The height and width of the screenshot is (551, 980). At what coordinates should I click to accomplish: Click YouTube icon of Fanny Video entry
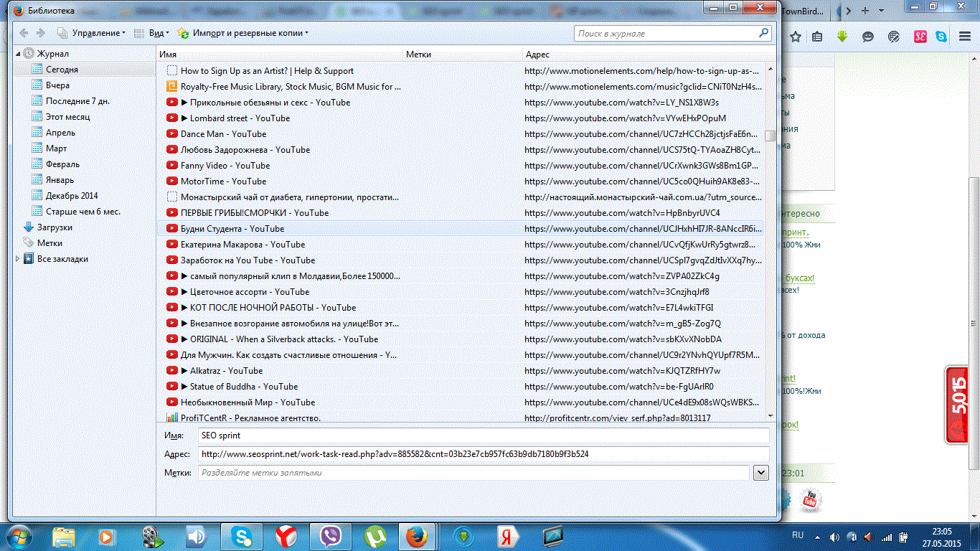coord(171,166)
